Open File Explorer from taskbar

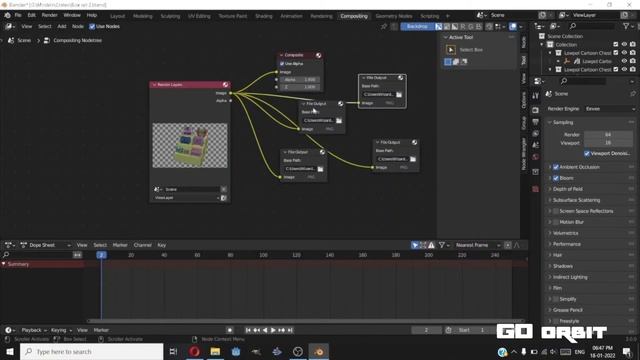(x=215, y=351)
